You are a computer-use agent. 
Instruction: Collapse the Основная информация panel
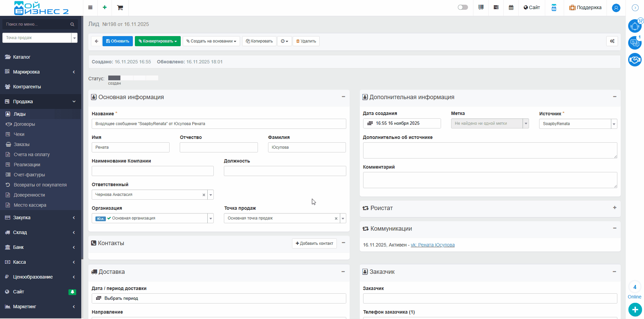point(343,97)
